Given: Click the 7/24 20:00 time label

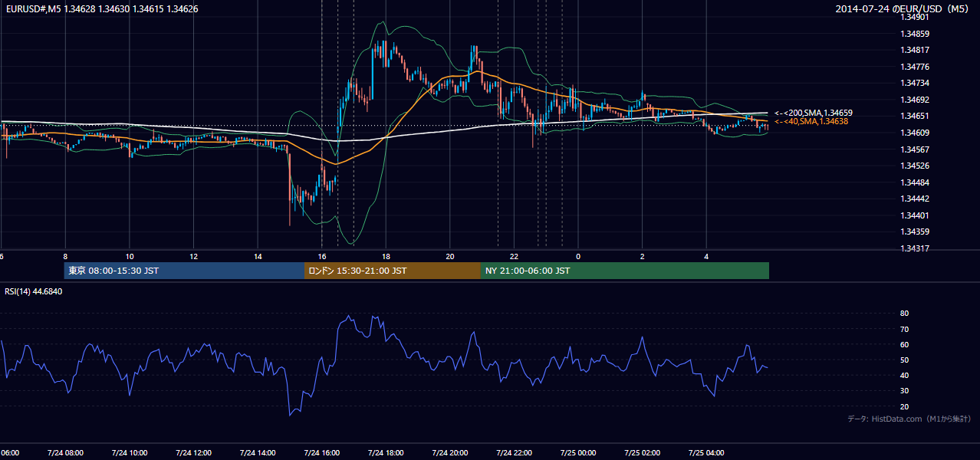Looking at the screenshot, I should [x=450, y=453].
